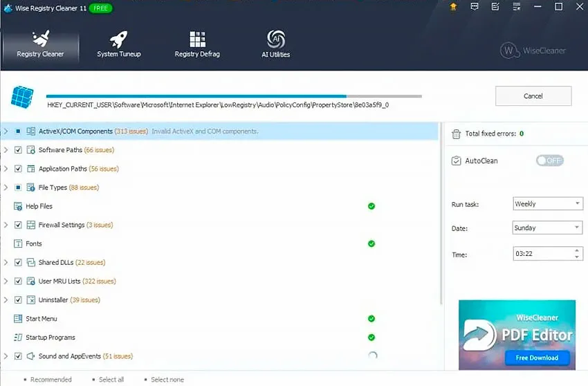This screenshot has height=386, width=588.
Task: Click the Startup Programs category icon
Action: [18, 338]
